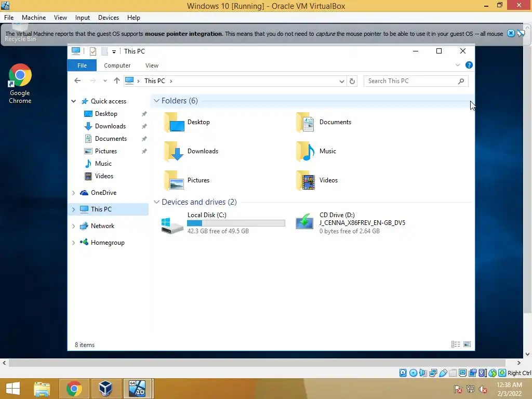Open VirtualBox Machine menu
Viewport: 532px width, 399px height.
click(x=34, y=18)
